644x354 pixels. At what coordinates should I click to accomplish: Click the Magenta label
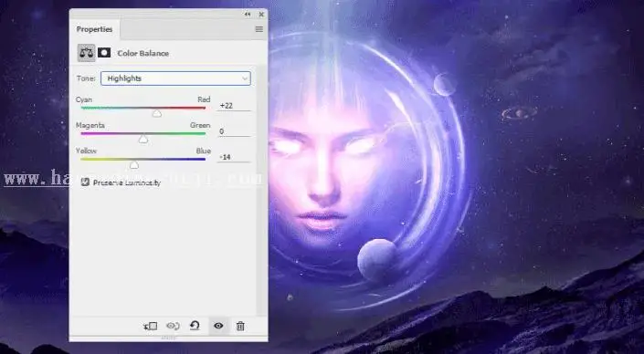tap(90, 125)
